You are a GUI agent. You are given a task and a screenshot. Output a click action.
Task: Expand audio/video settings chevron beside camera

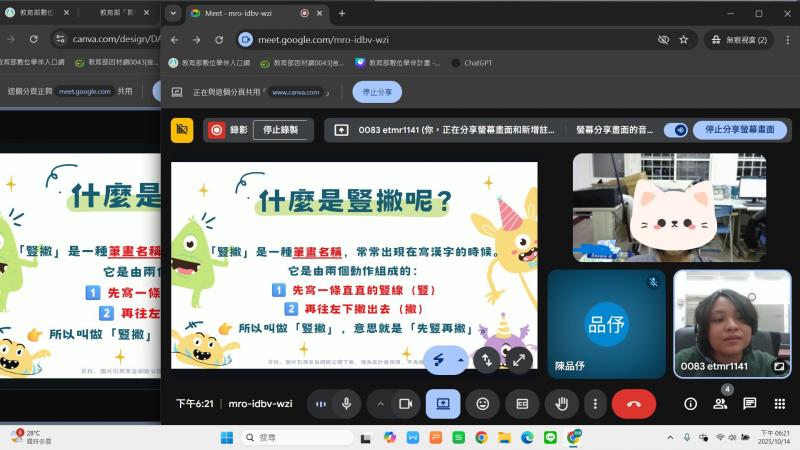click(x=381, y=404)
